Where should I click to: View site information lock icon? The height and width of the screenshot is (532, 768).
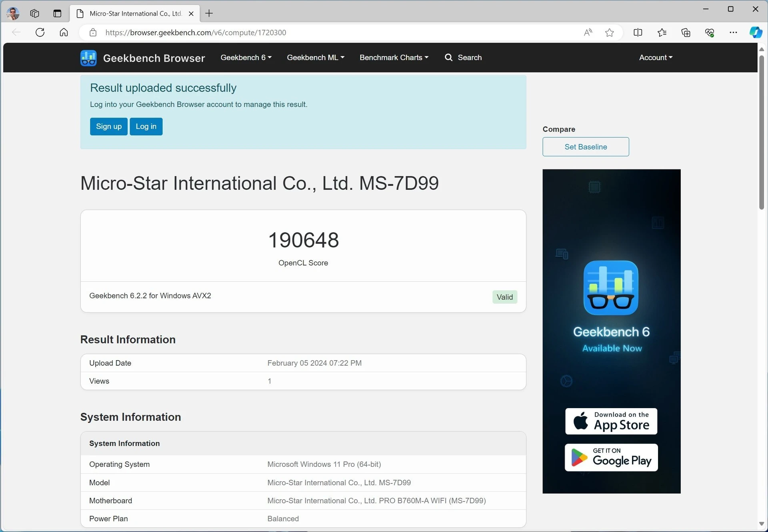(93, 32)
